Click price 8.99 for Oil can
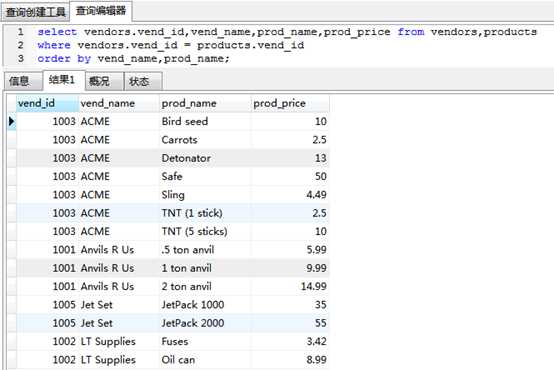This screenshot has height=370, width=554. pos(290,360)
